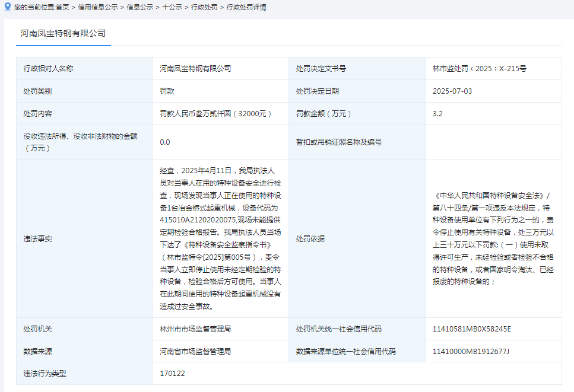Click the 数据来源 label
Screen dimensions: 574x392
[x=38, y=352]
